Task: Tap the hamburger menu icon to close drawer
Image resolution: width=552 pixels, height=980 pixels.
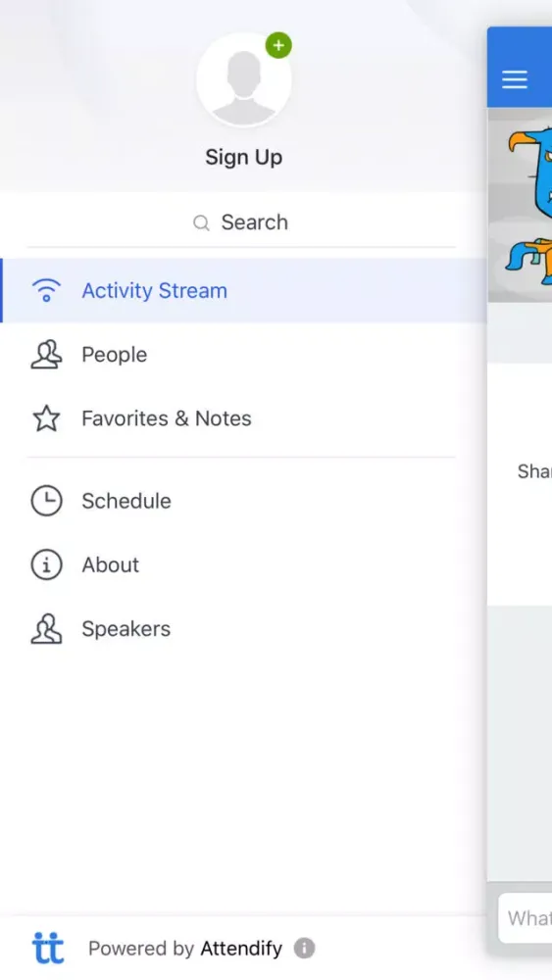Action: click(515, 79)
